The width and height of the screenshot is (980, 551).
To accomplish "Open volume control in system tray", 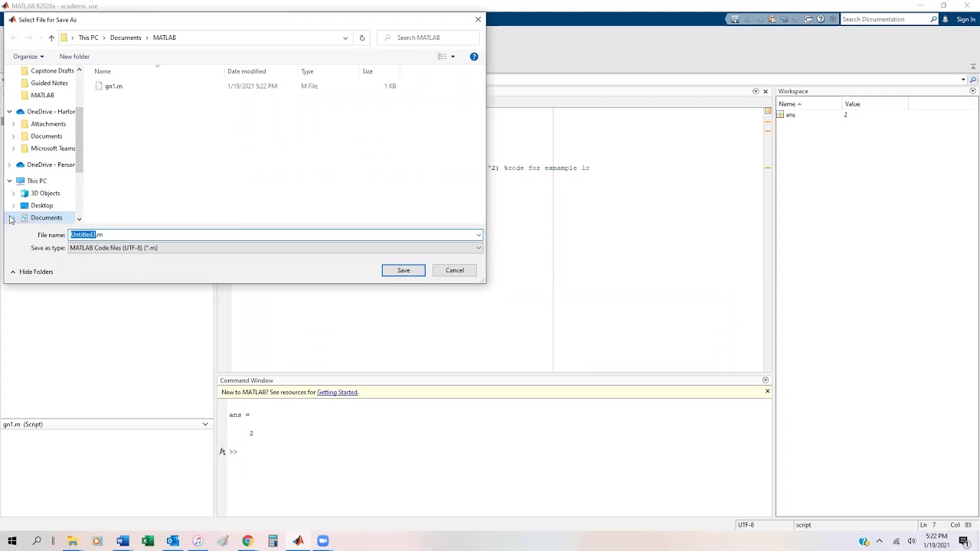I will 911,542.
